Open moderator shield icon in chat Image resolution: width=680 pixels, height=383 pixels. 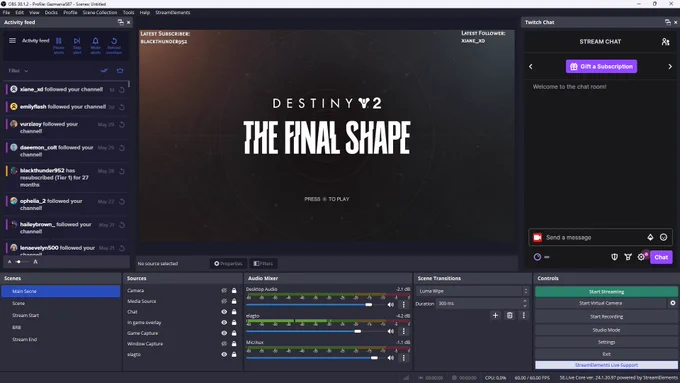coord(615,257)
